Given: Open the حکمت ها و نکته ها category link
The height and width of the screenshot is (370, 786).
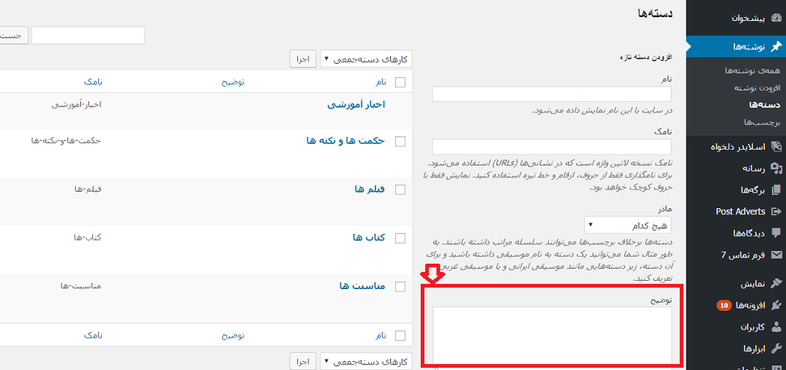Looking at the screenshot, I should [x=345, y=141].
